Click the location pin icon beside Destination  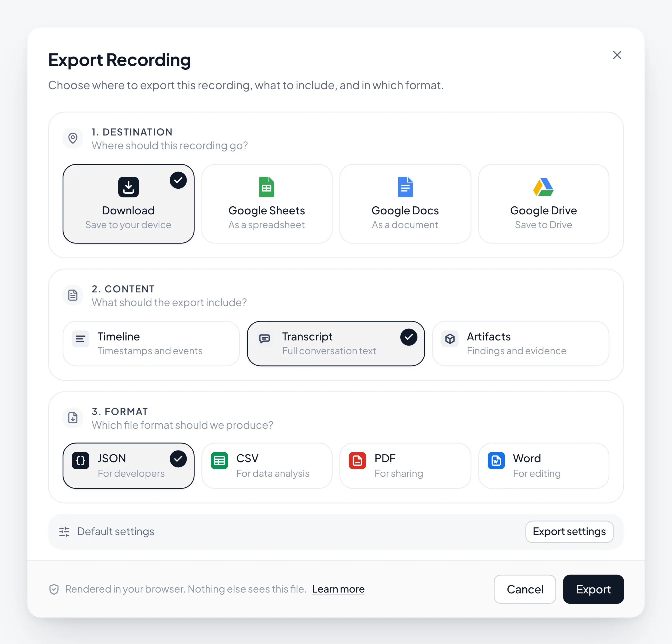(73, 138)
